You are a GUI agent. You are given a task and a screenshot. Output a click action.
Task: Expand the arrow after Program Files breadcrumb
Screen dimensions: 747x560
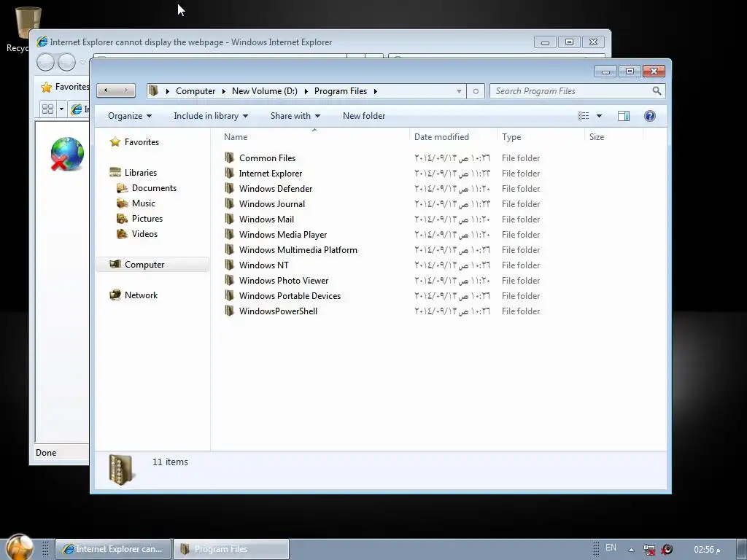(x=376, y=91)
